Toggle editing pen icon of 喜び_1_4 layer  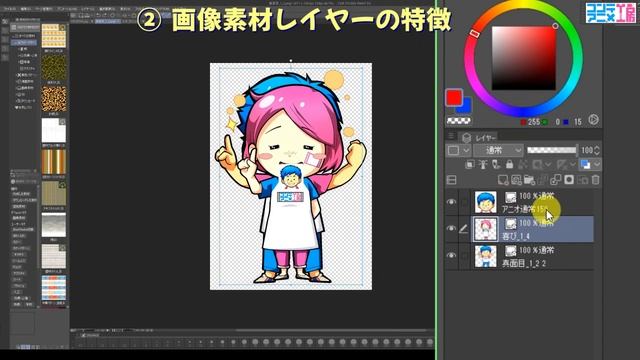464,229
